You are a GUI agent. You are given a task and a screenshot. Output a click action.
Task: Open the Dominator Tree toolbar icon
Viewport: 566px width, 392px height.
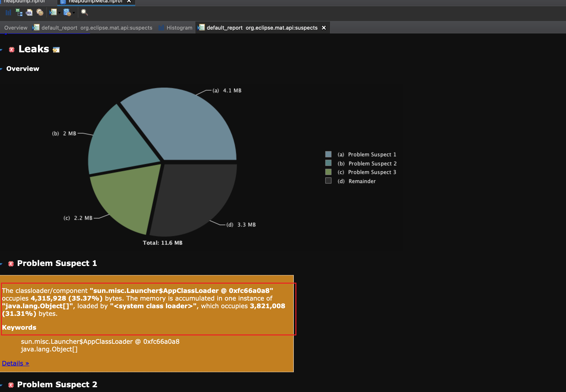(19, 12)
